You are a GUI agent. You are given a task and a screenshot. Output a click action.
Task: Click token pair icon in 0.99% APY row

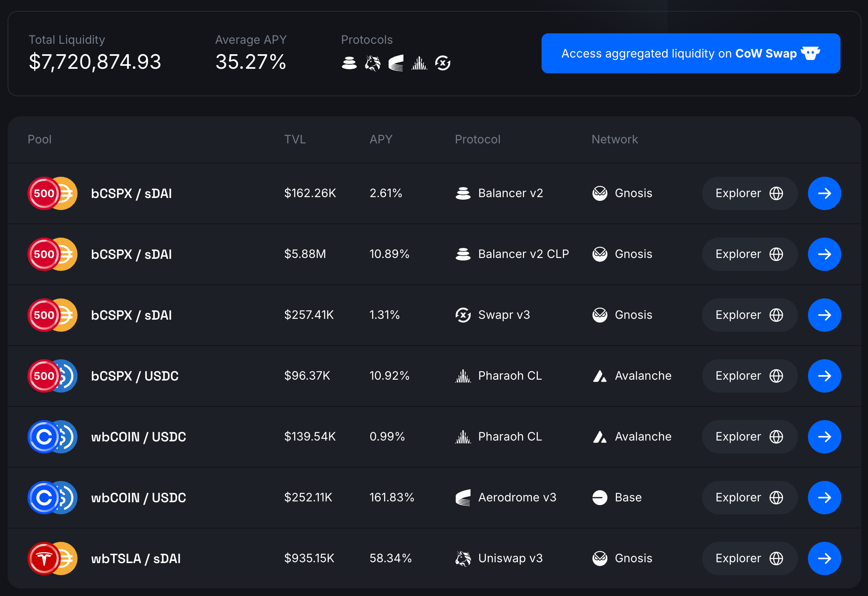(53, 437)
